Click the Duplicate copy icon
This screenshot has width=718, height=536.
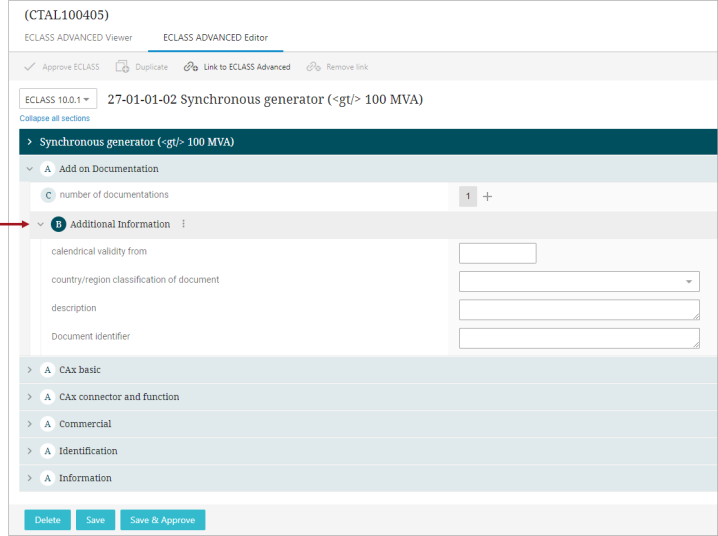pos(122,67)
